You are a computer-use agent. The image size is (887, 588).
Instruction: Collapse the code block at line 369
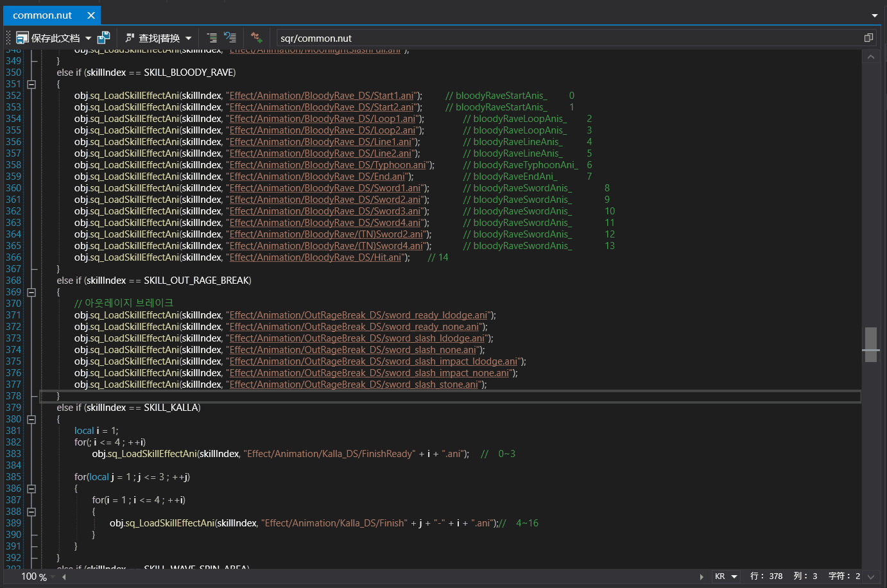pyautogui.click(x=31, y=292)
